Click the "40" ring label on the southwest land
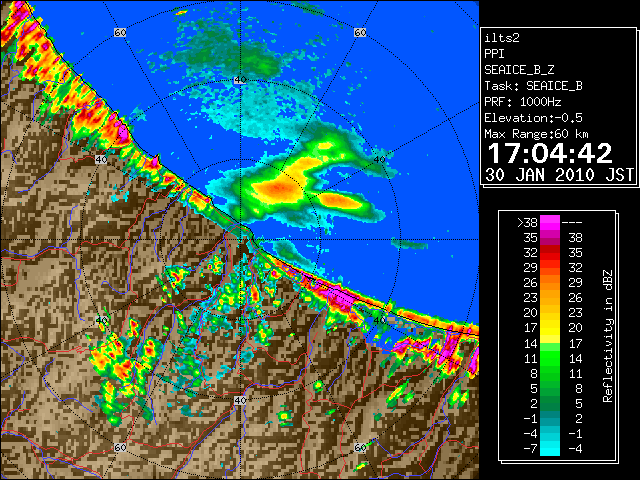 (101, 320)
